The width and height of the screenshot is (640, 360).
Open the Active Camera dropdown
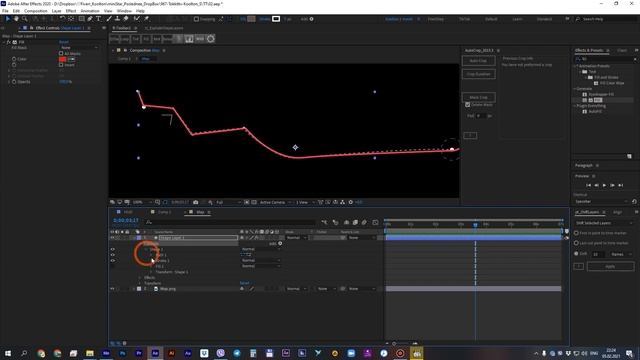[276, 202]
